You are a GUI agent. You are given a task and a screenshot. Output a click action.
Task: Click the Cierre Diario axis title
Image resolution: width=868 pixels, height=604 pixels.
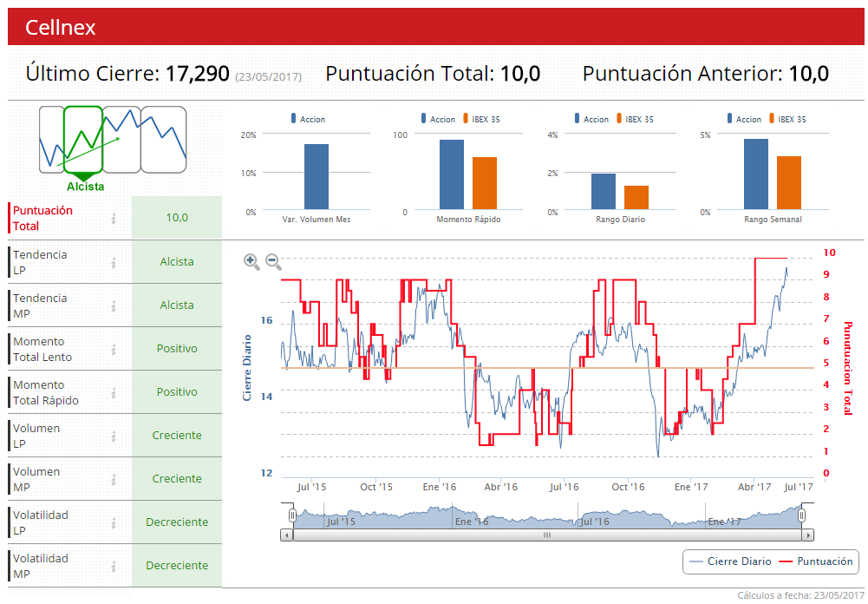click(x=247, y=367)
